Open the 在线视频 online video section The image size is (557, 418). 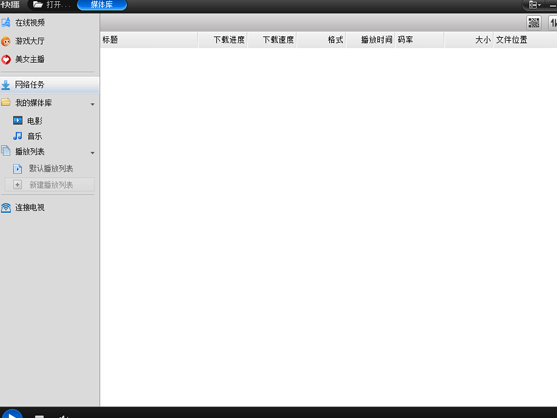click(x=23, y=23)
